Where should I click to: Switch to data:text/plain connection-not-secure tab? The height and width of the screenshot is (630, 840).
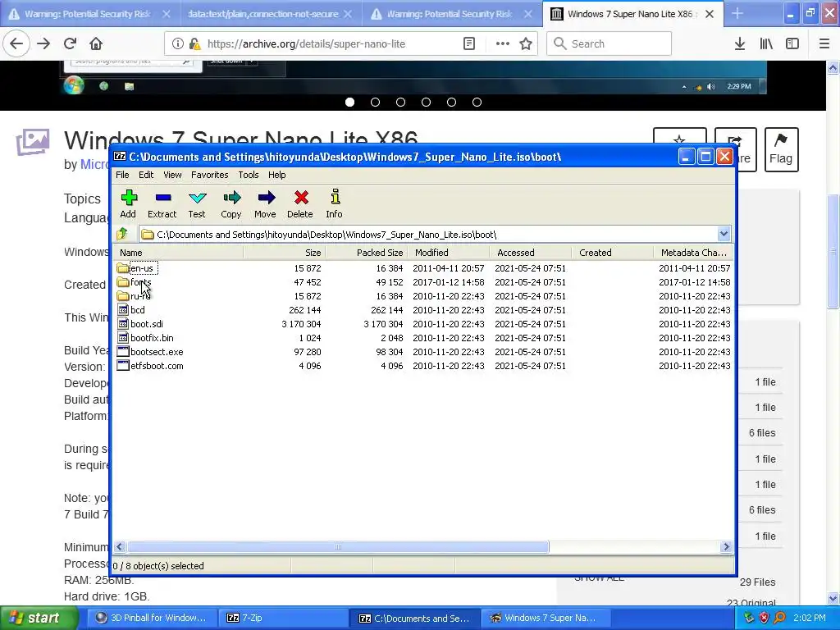coord(262,14)
